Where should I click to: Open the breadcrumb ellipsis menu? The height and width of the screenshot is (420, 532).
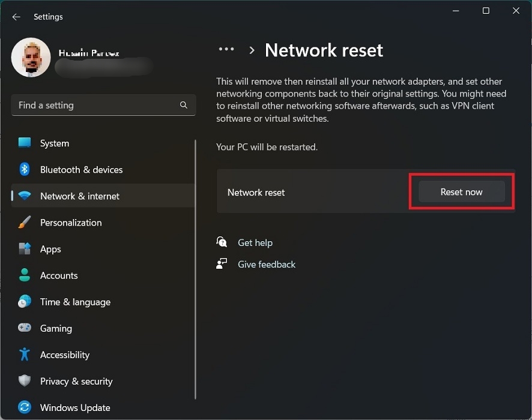coord(226,50)
